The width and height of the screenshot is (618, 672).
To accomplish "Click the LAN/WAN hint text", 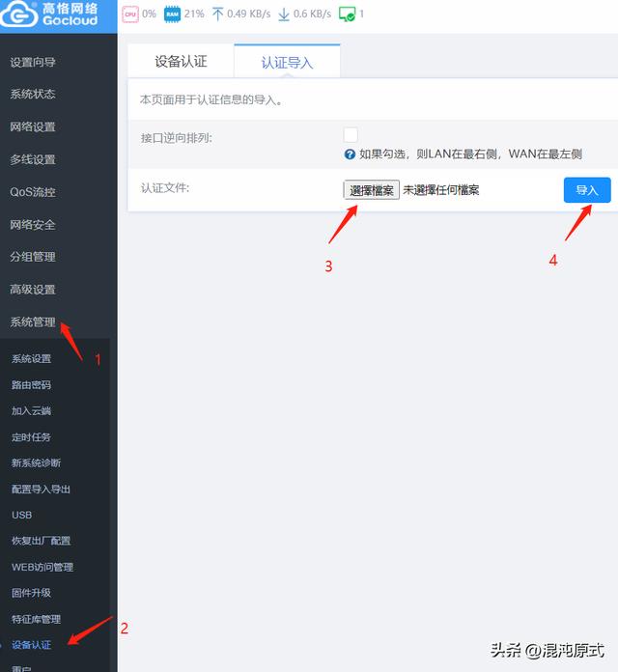I will point(470,154).
